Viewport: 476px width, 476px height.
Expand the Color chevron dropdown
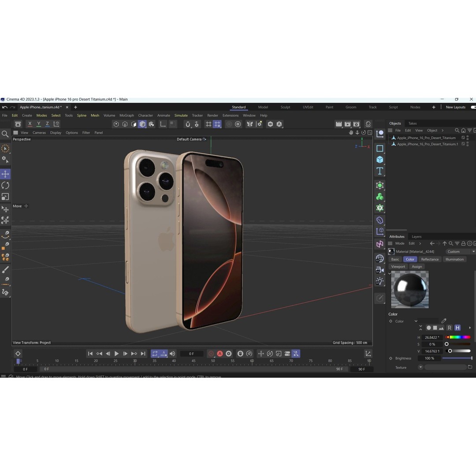coord(416,321)
